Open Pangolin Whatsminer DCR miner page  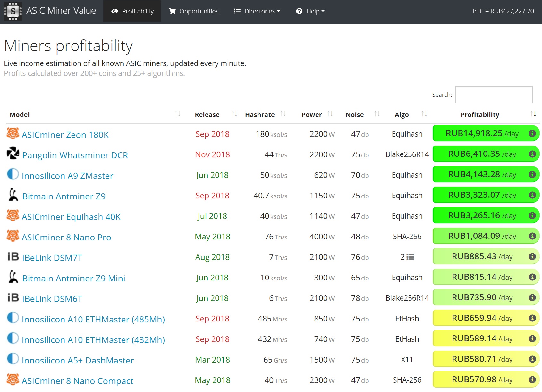coord(75,155)
